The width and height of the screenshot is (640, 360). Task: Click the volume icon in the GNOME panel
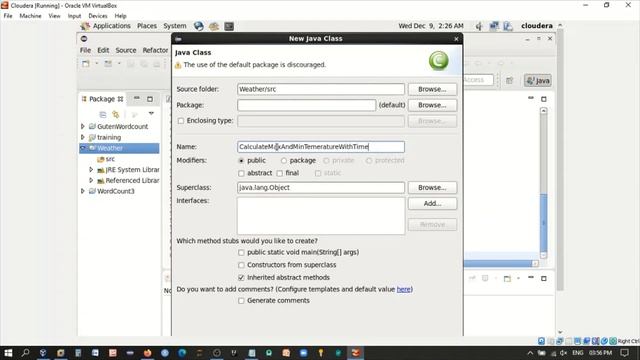(479, 26)
